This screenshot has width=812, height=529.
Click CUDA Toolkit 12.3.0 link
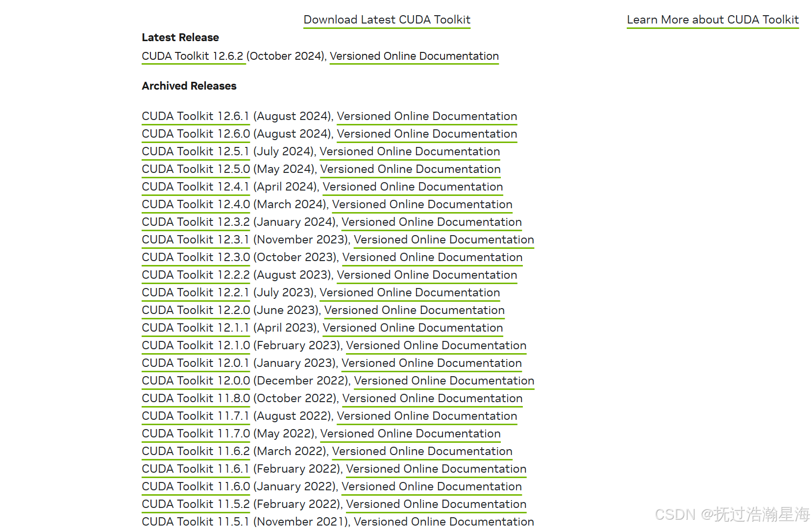click(196, 257)
